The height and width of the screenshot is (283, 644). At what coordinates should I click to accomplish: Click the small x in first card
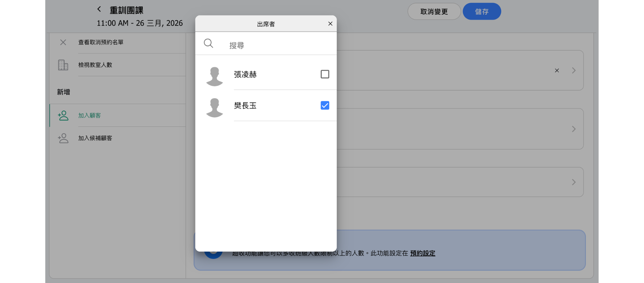pos(557,70)
